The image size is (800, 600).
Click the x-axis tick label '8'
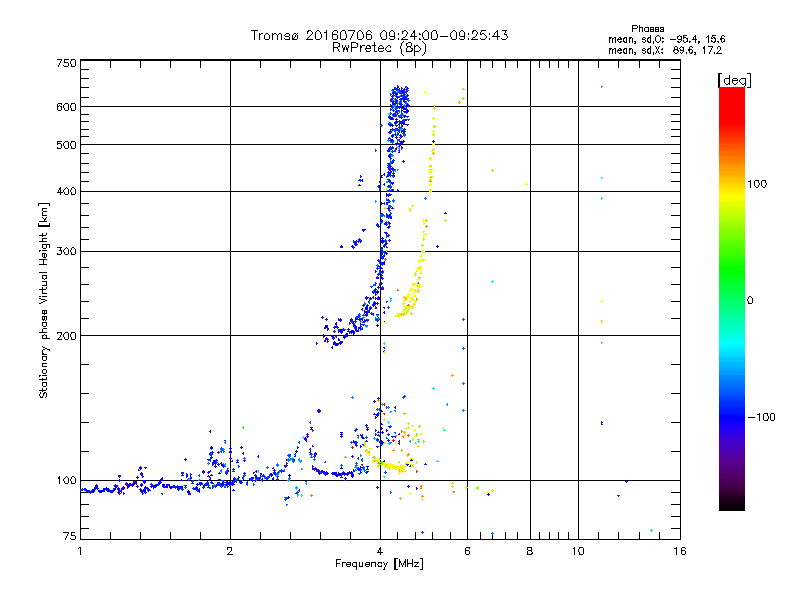pos(530,551)
